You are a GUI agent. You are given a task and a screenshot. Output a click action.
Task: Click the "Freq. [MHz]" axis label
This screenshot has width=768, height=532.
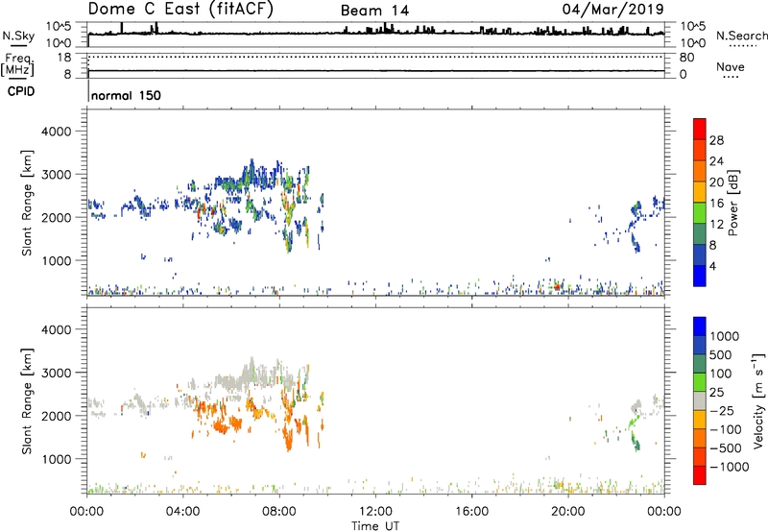click(18, 65)
